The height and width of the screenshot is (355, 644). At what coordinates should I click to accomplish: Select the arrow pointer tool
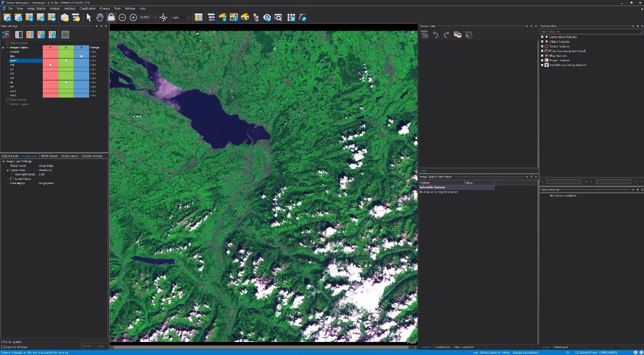(x=89, y=18)
